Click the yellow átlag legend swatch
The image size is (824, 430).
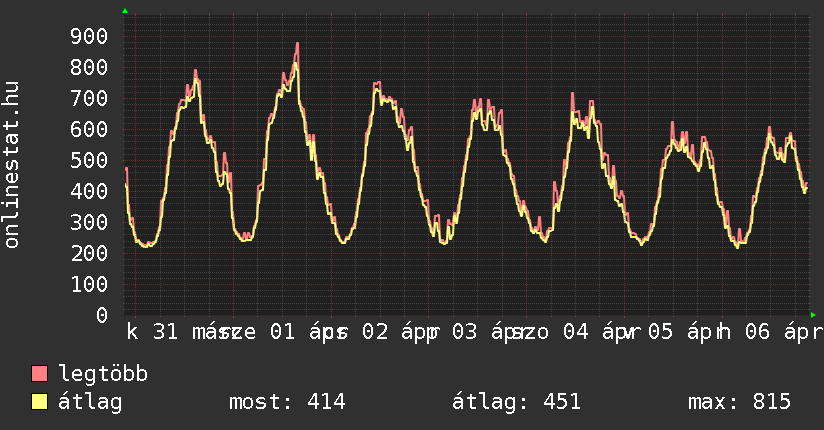40,402
